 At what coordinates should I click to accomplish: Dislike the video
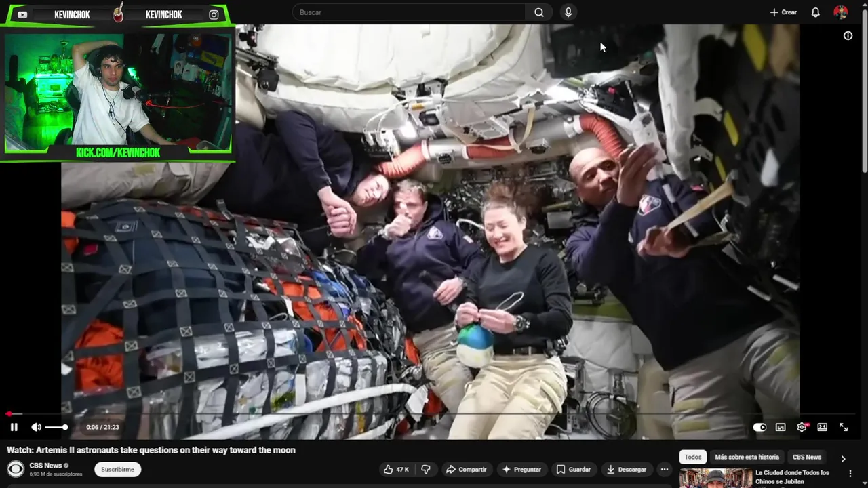[x=426, y=469]
